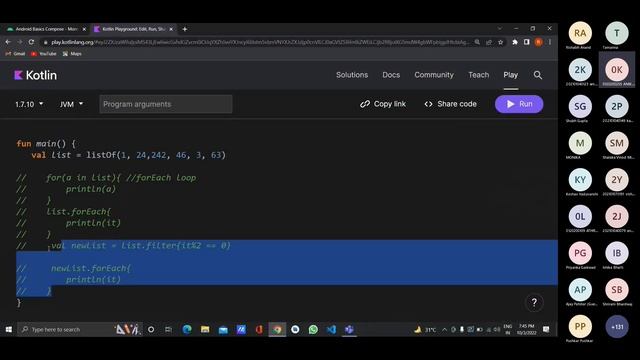This screenshot has height=360, width=640.
Task: Bookmark this page with the star icon
Action: (x=500, y=42)
